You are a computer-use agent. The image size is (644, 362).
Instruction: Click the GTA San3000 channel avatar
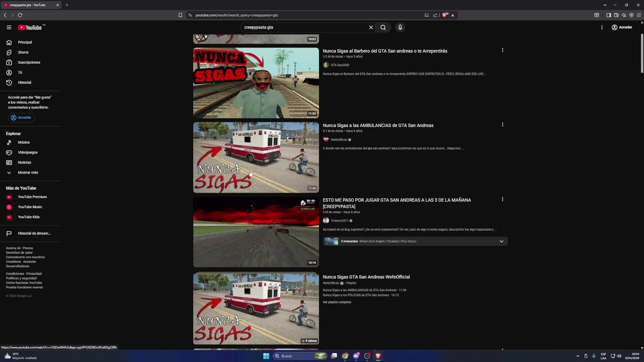tap(326, 65)
